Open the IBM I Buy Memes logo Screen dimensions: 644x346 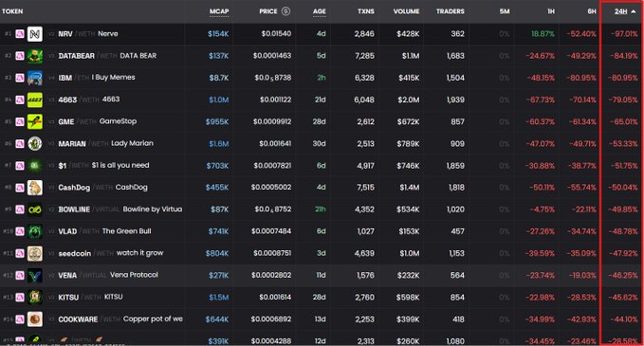35,78
